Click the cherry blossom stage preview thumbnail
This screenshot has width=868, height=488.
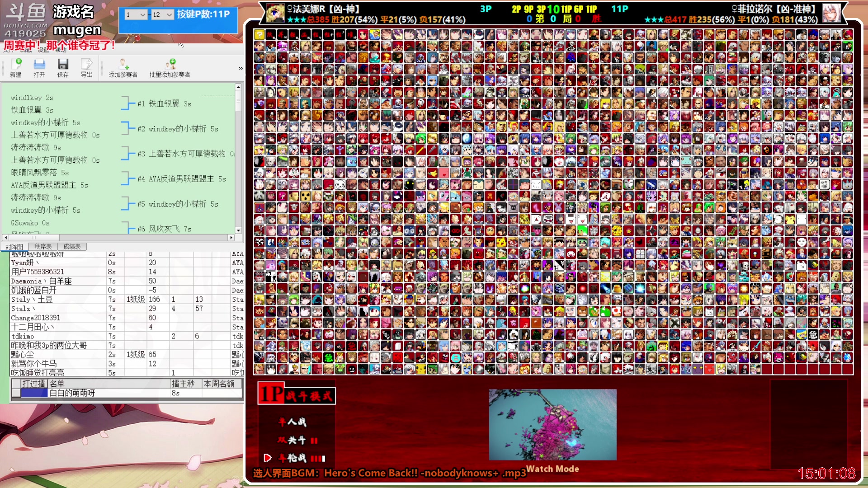(552, 424)
